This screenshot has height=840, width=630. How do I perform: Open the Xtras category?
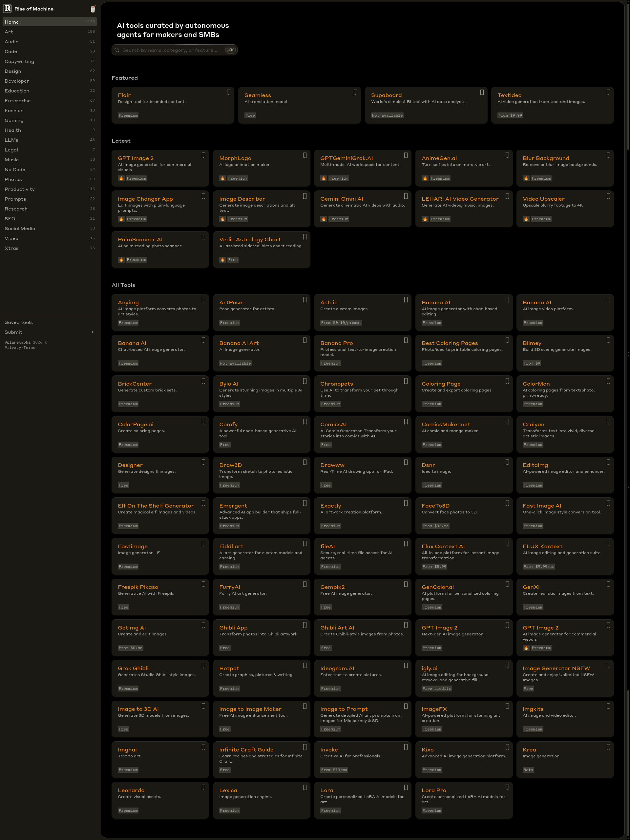[50, 248]
